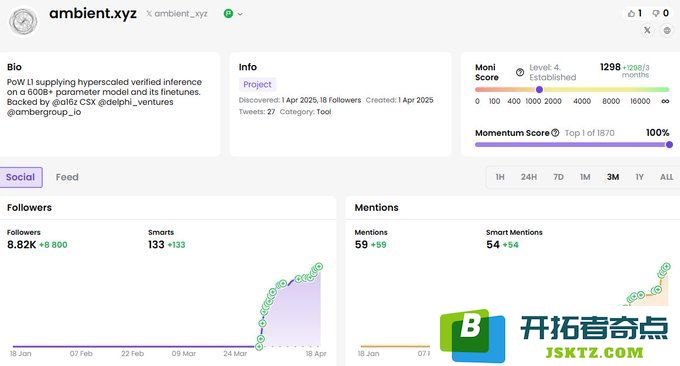Click the Followers count 8.82K

(x=21, y=245)
